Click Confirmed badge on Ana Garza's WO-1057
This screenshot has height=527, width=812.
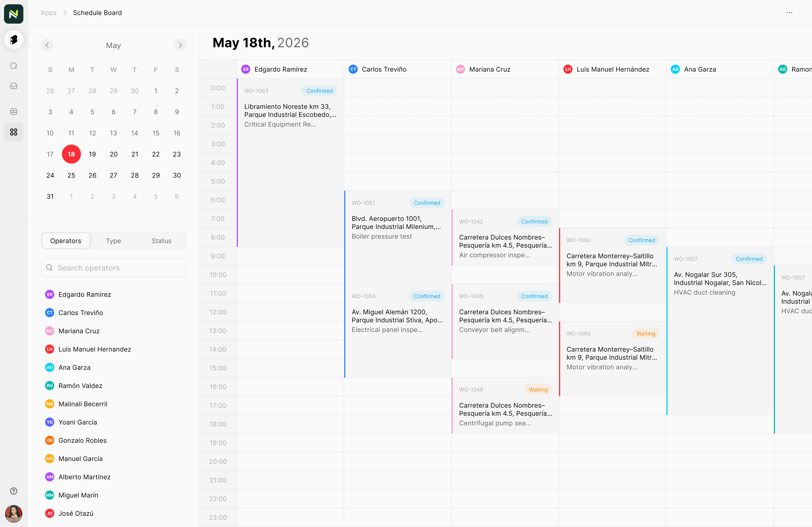pyautogui.click(x=749, y=259)
